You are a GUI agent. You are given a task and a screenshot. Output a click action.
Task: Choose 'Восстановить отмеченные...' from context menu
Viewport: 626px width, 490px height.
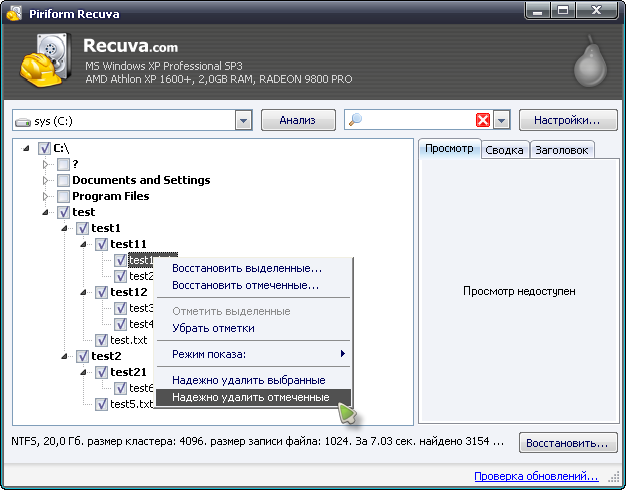(254, 286)
